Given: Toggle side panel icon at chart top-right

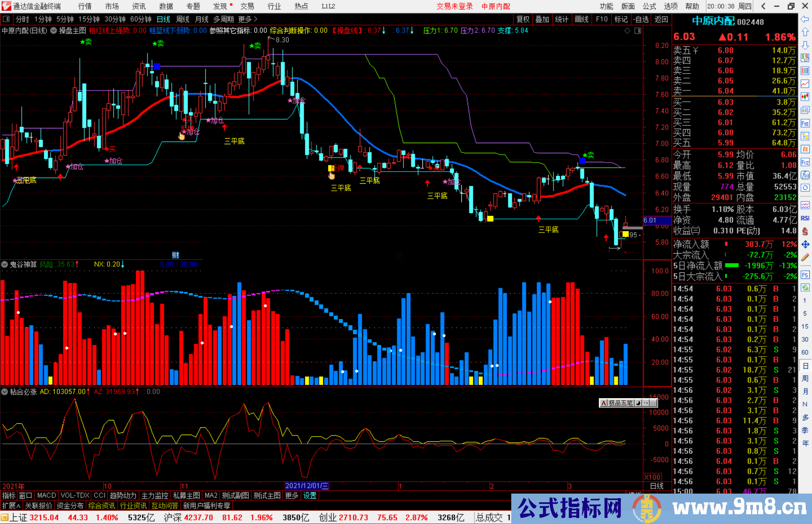Looking at the screenshot, I should [638, 31].
